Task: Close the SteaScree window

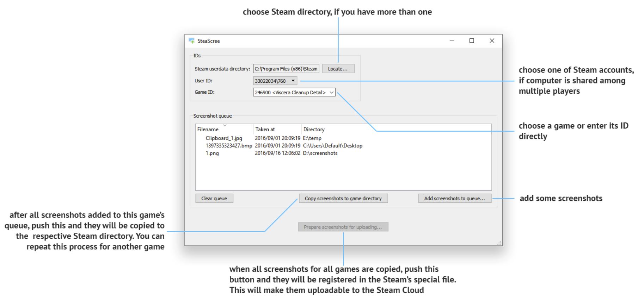Action: pyautogui.click(x=492, y=41)
